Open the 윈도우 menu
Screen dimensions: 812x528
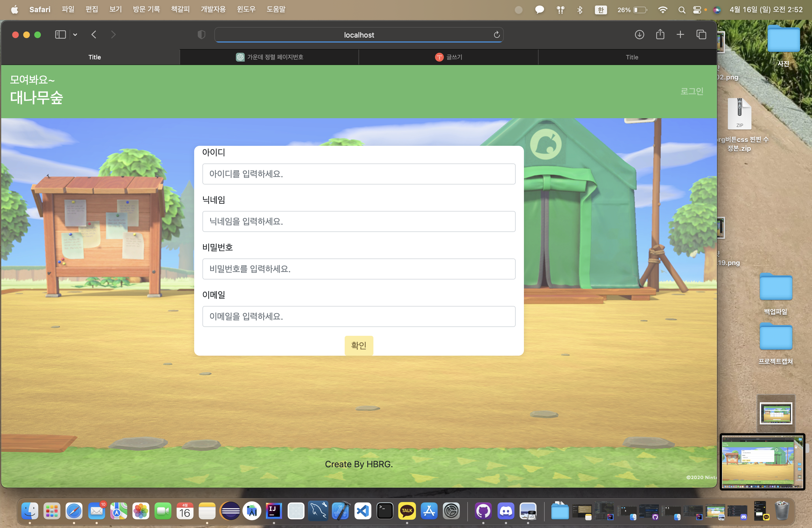(x=246, y=10)
